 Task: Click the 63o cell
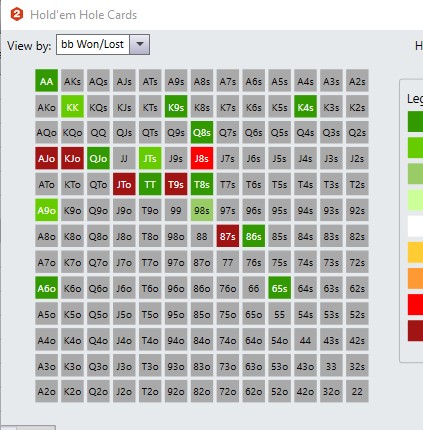[254, 366]
